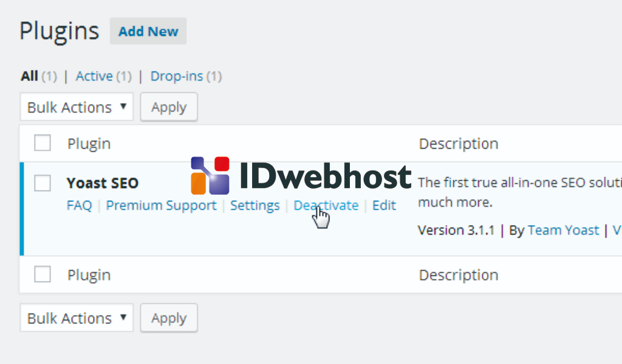Click the Edit link for Yoast SEO
Viewport: 622px width, 364px height.
click(384, 206)
